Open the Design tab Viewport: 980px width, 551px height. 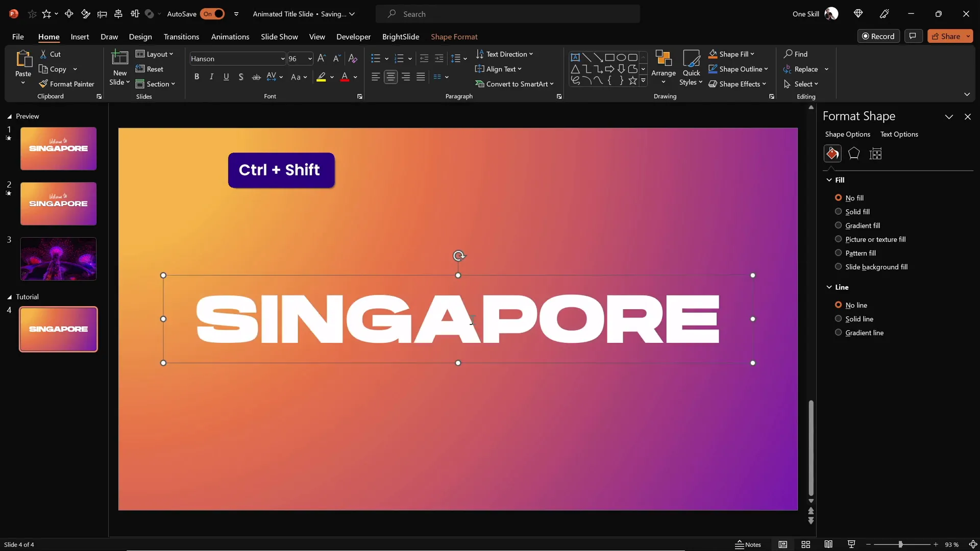tap(140, 37)
